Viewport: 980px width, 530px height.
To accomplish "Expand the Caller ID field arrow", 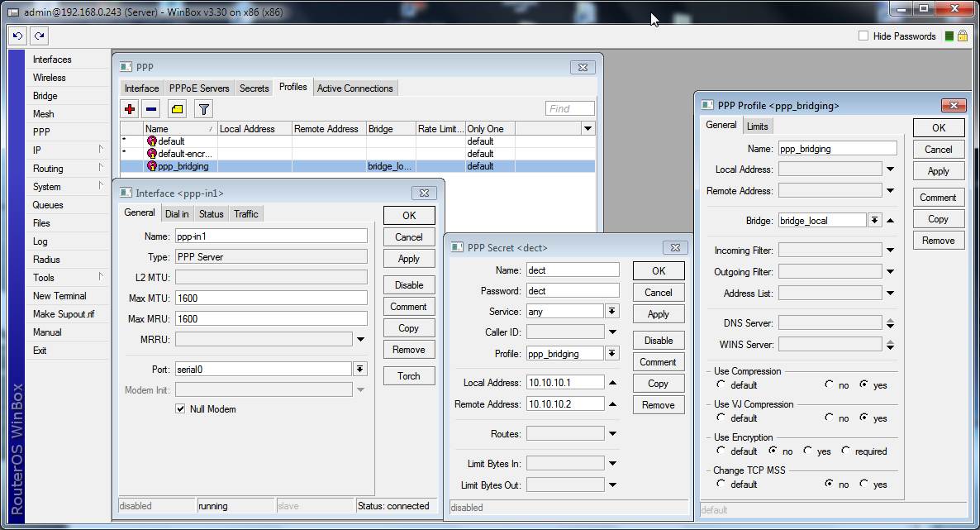I will point(612,332).
